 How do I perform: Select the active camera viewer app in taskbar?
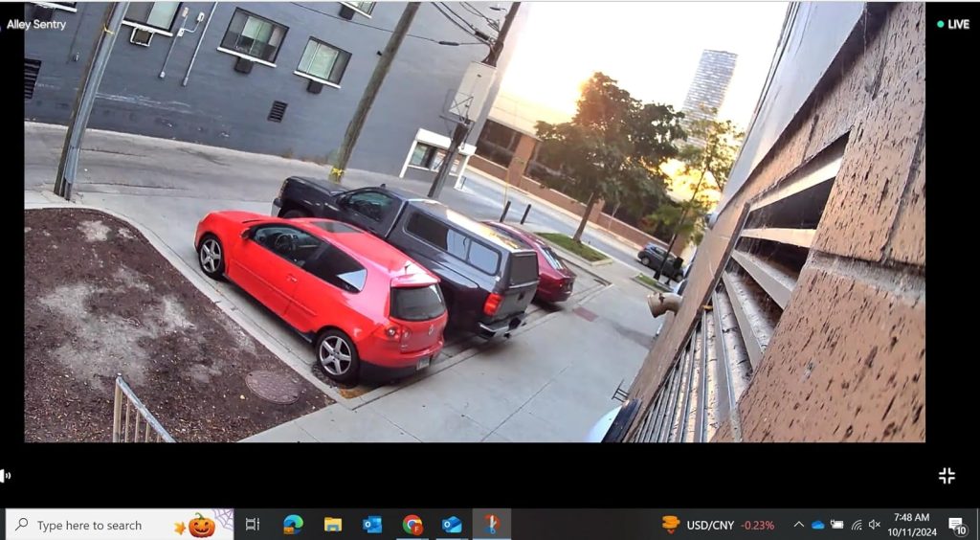(491, 525)
